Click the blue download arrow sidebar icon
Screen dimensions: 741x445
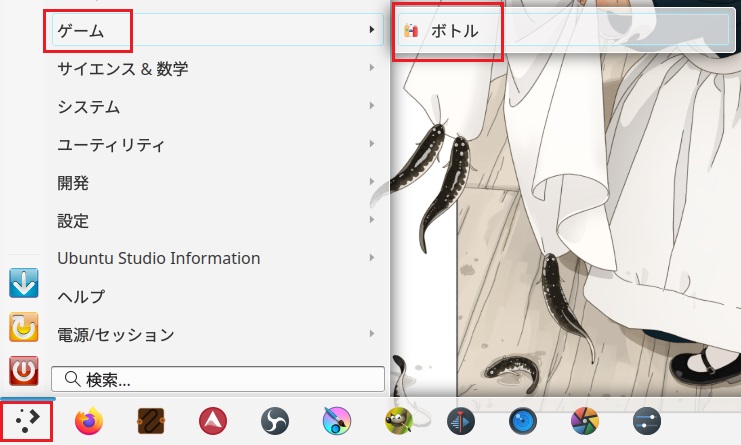click(23, 283)
